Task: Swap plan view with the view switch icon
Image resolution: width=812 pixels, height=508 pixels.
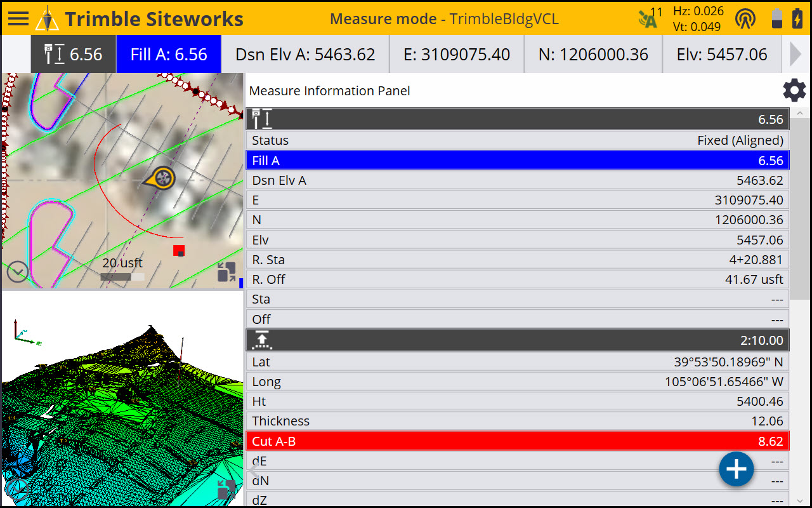Action: 226,272
